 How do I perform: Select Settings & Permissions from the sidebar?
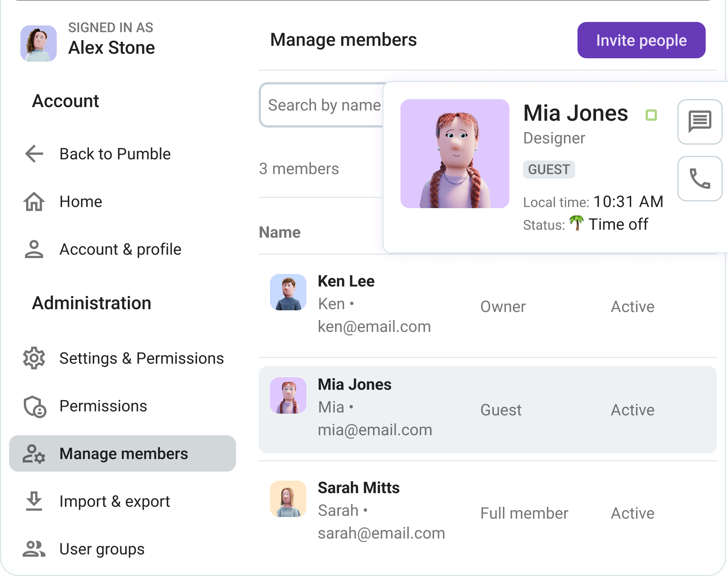click(x=142, y=358)
